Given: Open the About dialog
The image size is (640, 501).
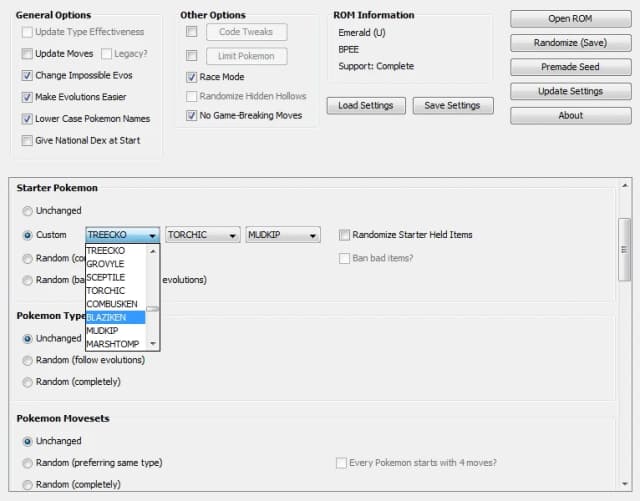Looking at the screenshot, I should click(x=570, y=116).
